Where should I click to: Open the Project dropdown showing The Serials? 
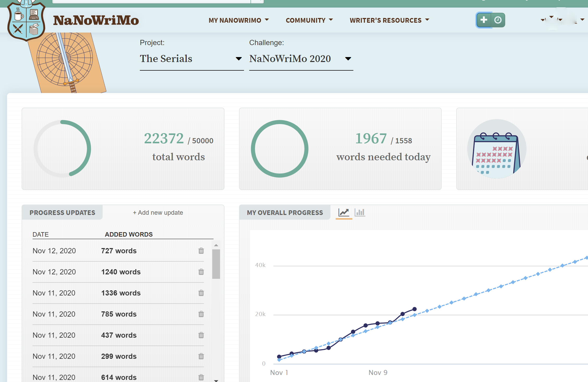coord(192,59)
